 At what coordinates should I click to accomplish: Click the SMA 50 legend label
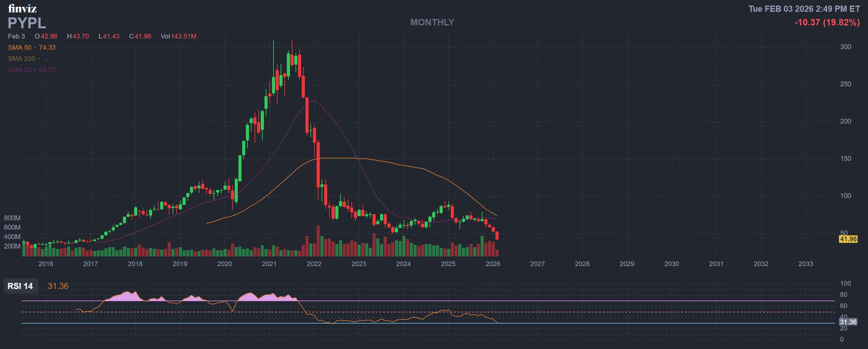click(20, 48)
